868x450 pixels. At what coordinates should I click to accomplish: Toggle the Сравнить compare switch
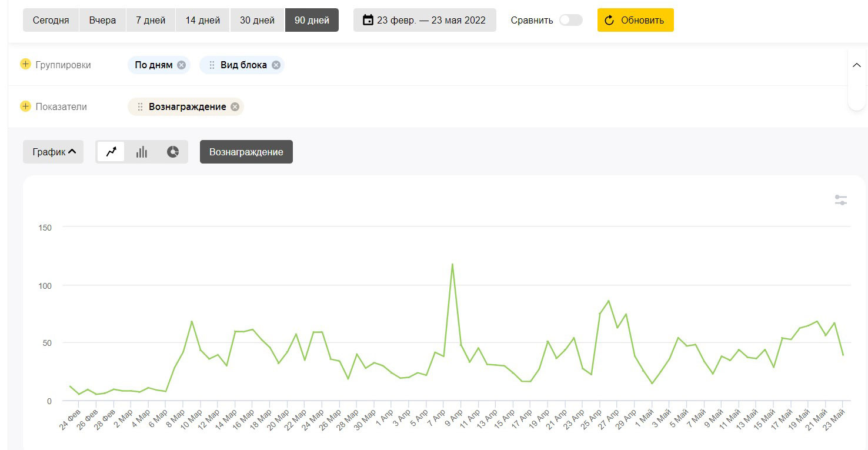pos(570,20)
